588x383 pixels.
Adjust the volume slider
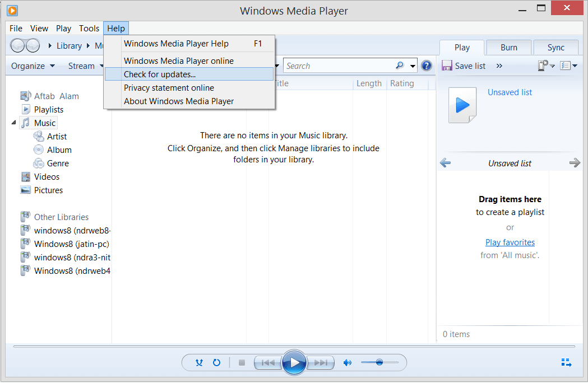point(379,362)
